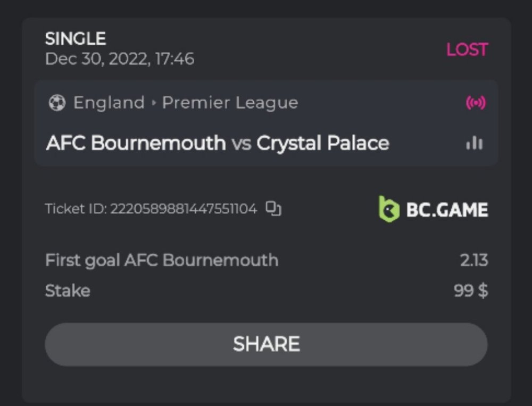This screenshot has height=406, width=532.
Task: Click the SINGLE bet type heading
Action: pos(76,39)
